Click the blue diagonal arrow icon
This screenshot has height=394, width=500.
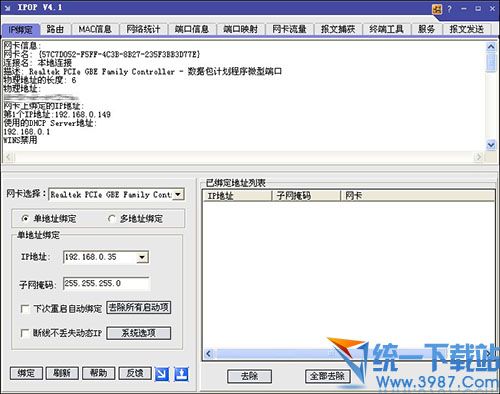(x=162, y=374)
